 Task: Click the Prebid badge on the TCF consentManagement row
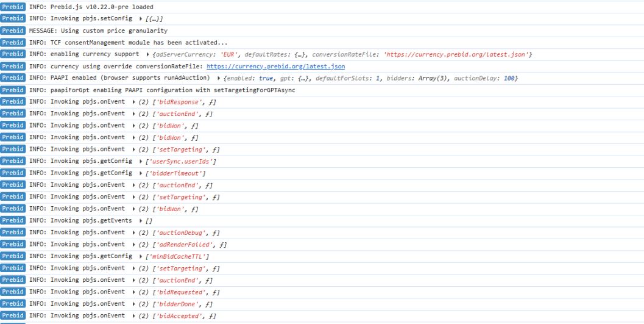click(x=13, y=42)
